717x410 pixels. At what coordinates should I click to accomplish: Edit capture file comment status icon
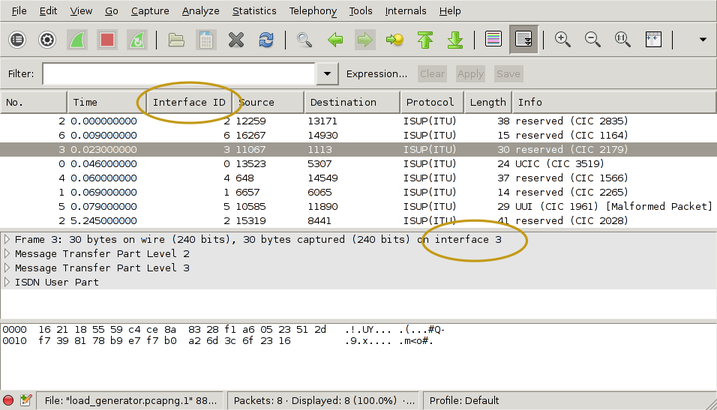tap(26, 400)
